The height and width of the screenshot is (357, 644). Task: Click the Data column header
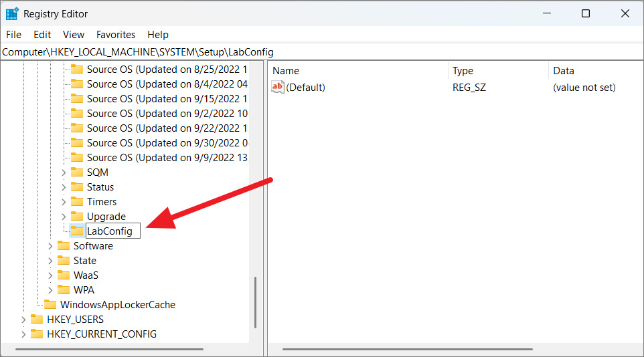tap(596, 71)
